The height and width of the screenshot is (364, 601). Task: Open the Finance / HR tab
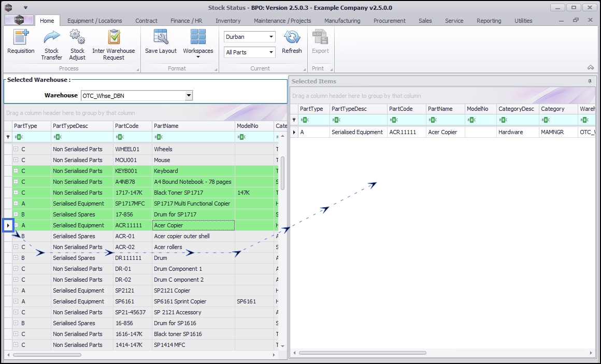tap(187, 21)
